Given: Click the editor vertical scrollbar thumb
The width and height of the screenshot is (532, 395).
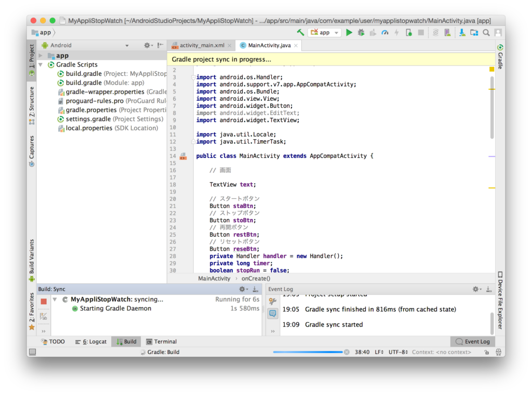Looking at the screenshot, I should (492, 107).
